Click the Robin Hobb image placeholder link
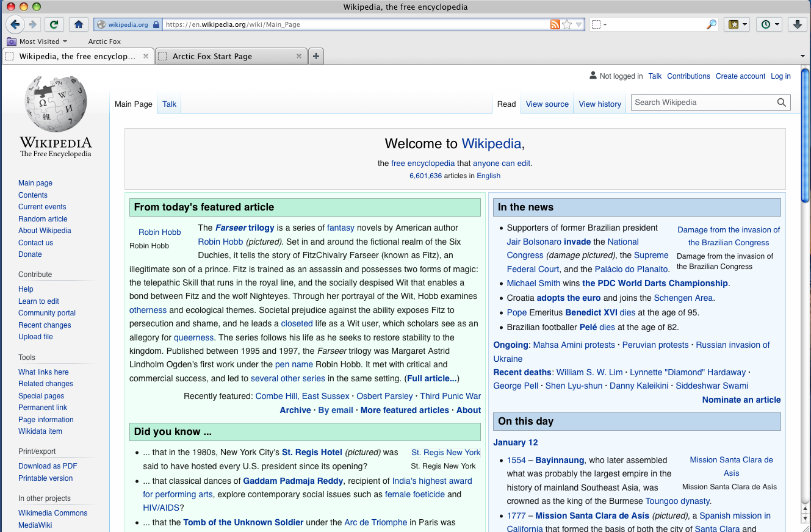Viewport: 811px width, 532px height. (159, 232)
